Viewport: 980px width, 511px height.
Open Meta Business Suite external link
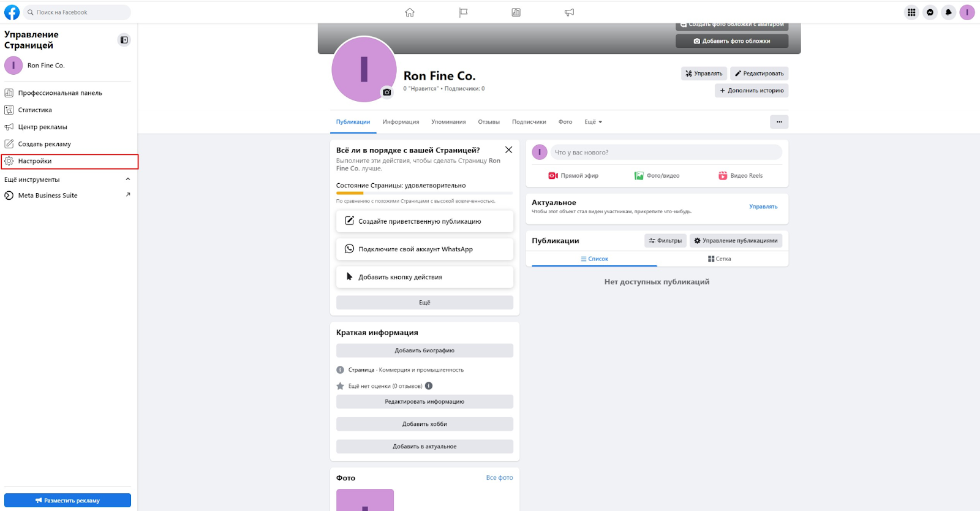pos(67,195)
